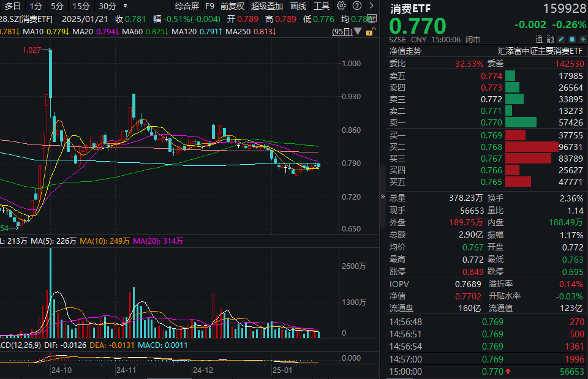
Task: Click the 融 margin trading icon
Action: pos(552,38)
